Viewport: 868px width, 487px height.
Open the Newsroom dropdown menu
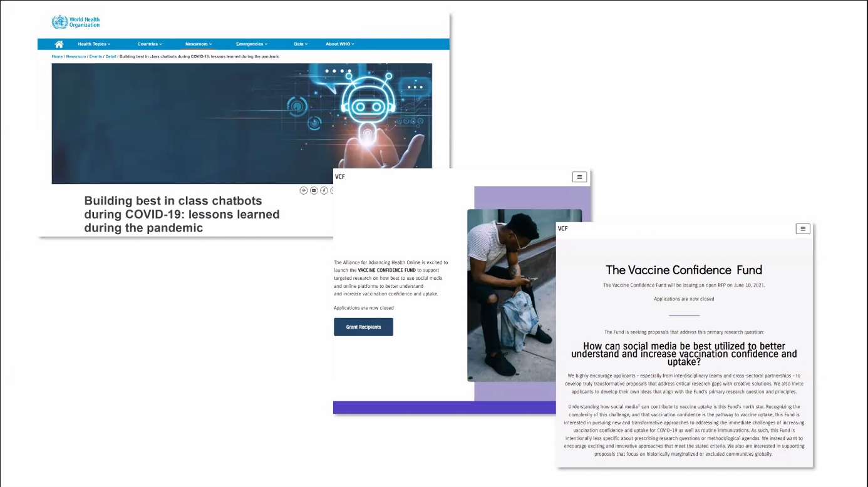[x=199, y=44]
